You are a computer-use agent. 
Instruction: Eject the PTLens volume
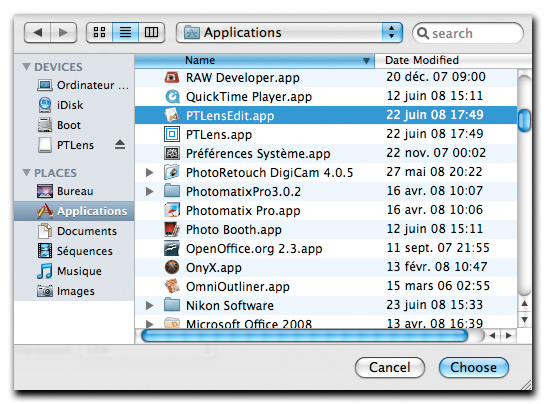pyautogui.click(x=120, y=145)
